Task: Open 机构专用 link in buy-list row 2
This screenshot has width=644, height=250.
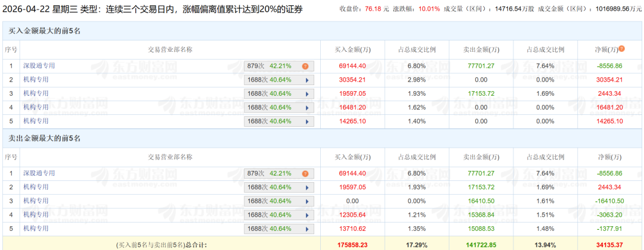Action: click(35, 80)
